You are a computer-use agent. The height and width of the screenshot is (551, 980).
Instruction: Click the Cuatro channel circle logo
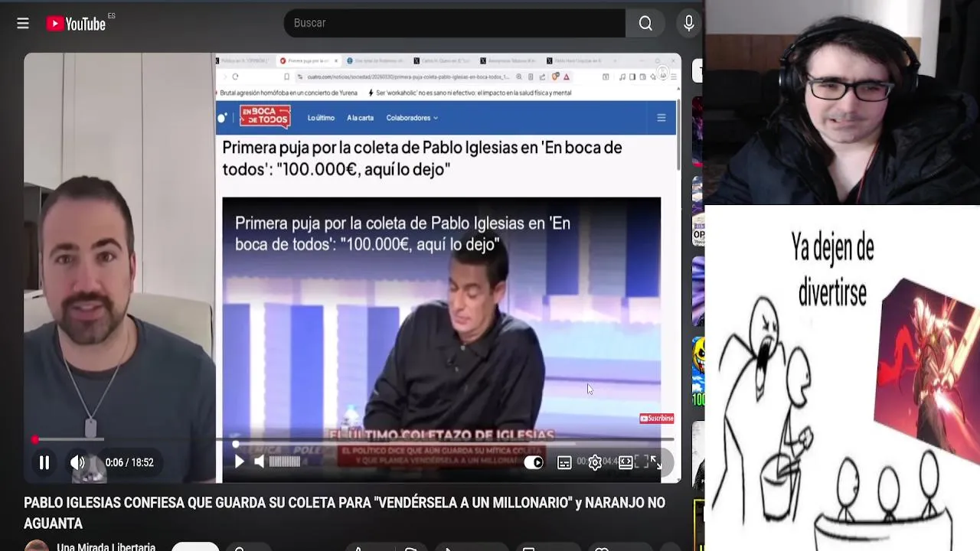223,117
